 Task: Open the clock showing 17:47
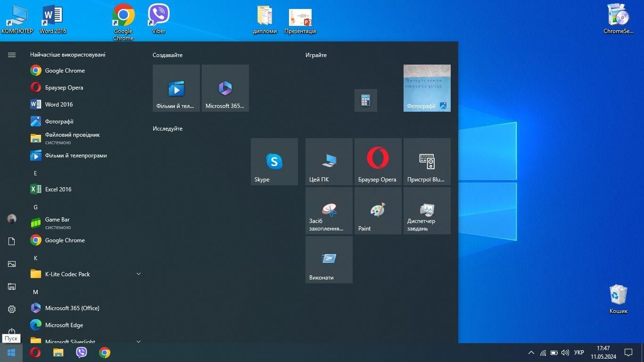click(x=603, y=353)
